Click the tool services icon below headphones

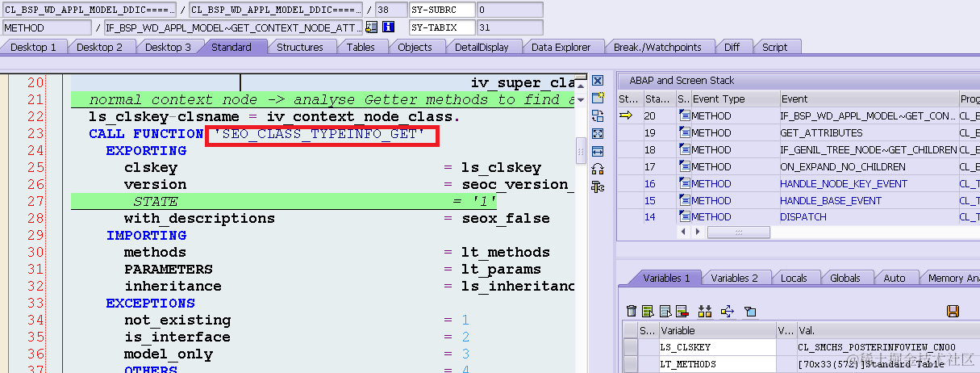598,186
